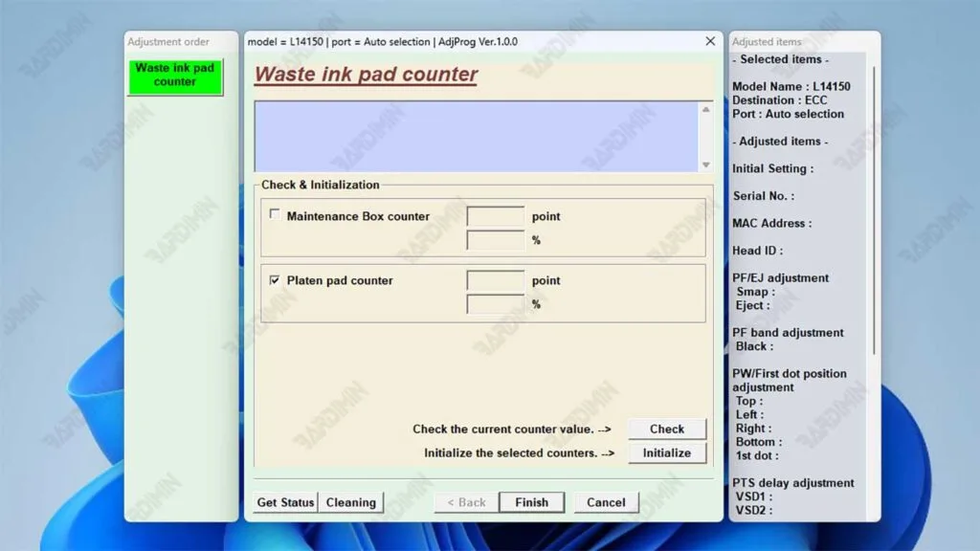The image size is (980, 551).
Task: Click Maintenance Box percent value field
Action: pyautogui.click(x=496, y=240)
